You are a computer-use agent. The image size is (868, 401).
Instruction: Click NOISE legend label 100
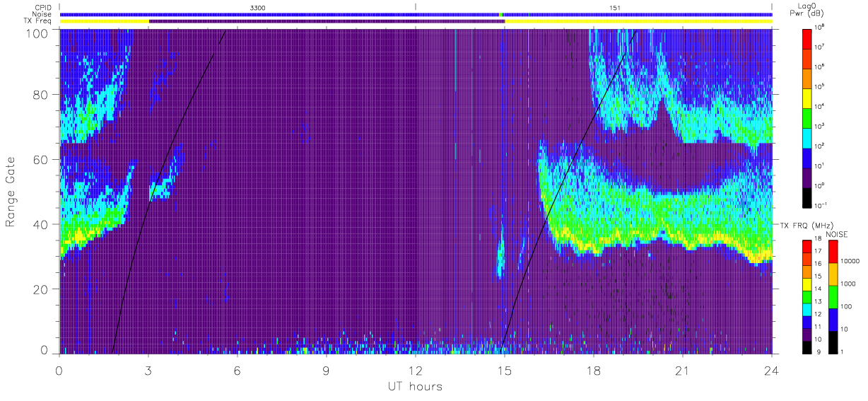click(x=847, y=306)
